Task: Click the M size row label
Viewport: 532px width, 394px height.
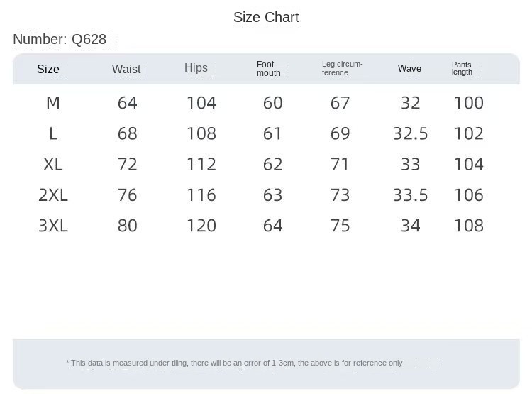Action: (53, 103)
